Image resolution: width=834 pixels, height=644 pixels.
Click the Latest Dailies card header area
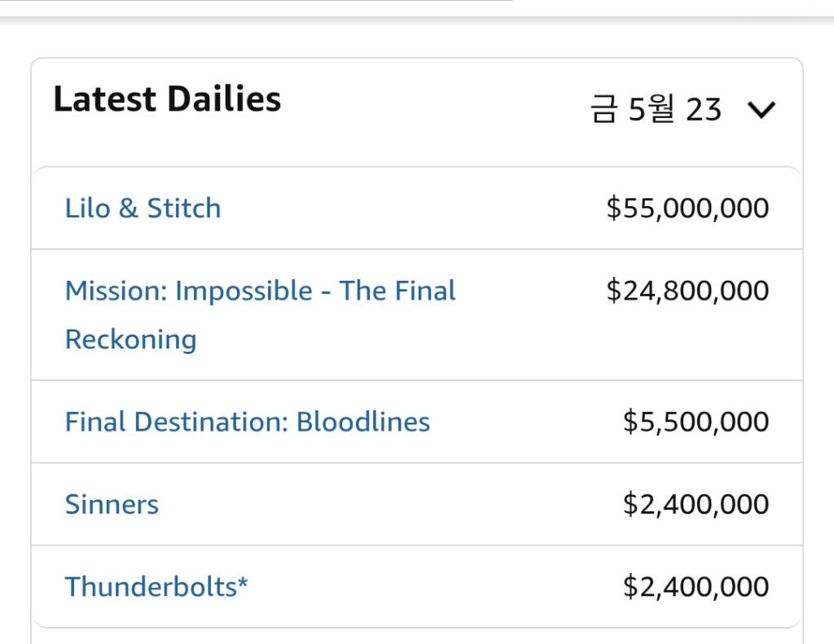[416, 112]
